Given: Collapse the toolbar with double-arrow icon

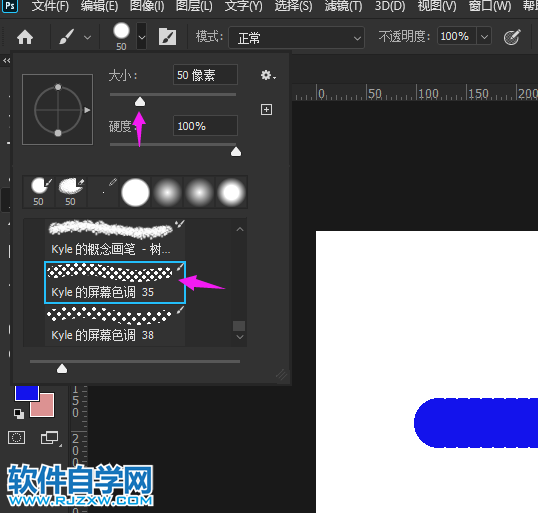Looking at the screenshot, I should coord(7,61).
